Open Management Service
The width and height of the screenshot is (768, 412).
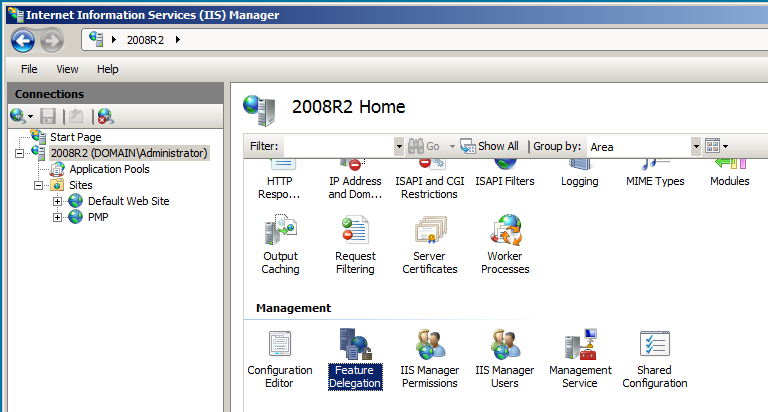580,359
